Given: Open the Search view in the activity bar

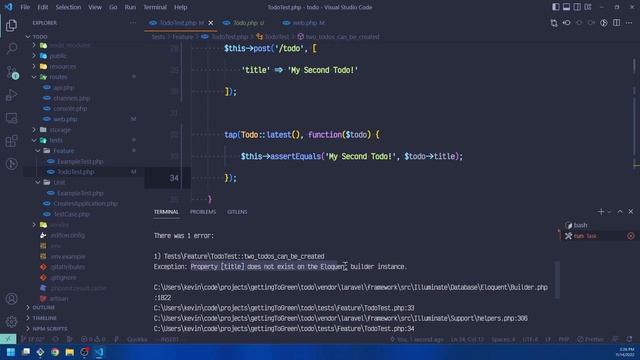Looking at the screenshot, I should coord(11,48).
